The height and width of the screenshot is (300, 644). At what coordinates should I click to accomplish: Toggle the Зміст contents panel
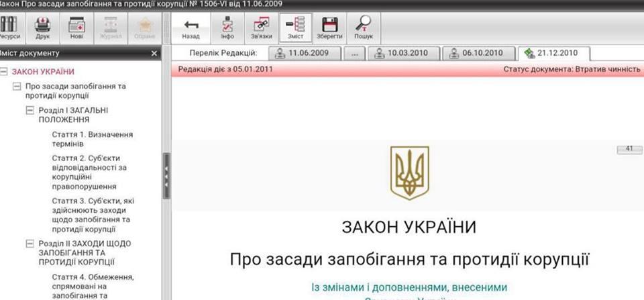click(296, 28)
